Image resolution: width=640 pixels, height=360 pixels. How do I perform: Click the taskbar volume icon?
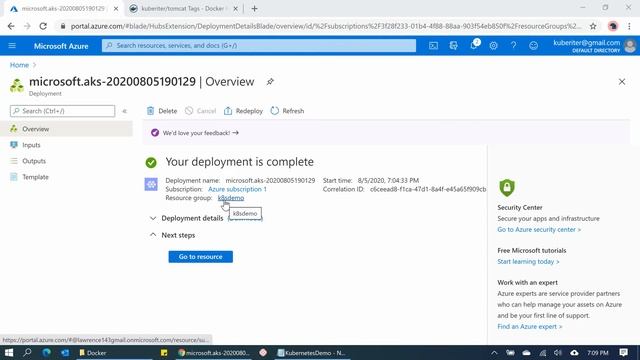coord(558,353)
